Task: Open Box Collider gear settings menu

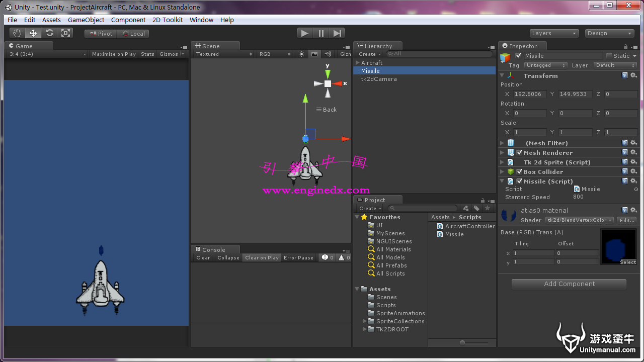Action: coord(633,171)
